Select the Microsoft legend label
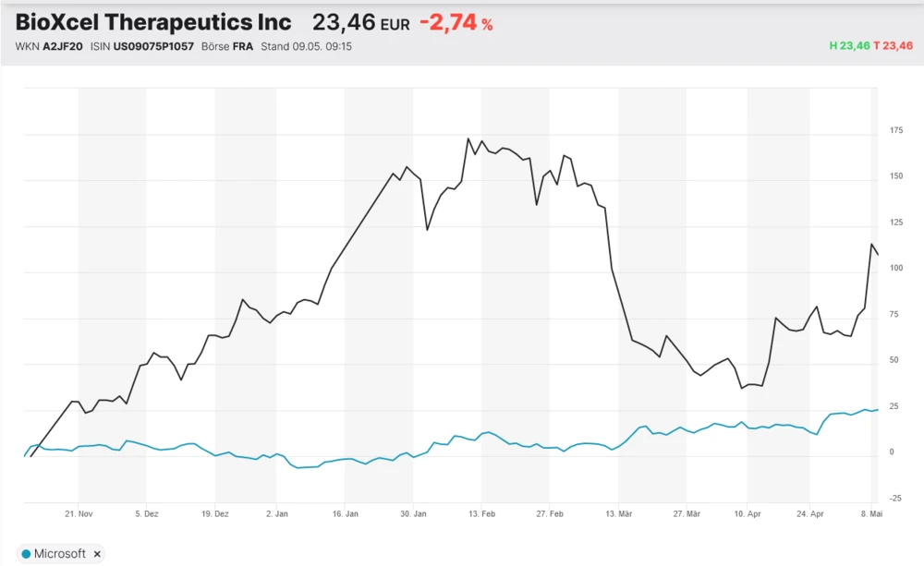The width and height of the screenshot is (924, 566). pos(59,554)
